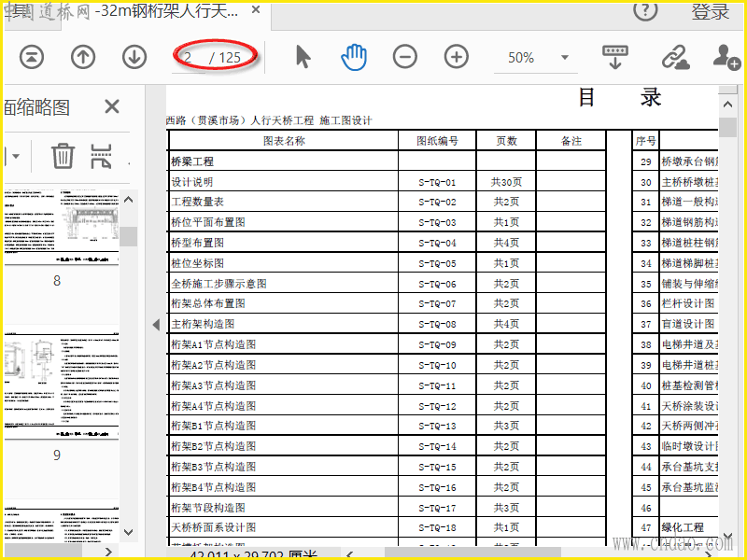Click the 桩位坐标图 entry
Image resolution: width=747 pixels, height=560 pixels.
[197, 263]
